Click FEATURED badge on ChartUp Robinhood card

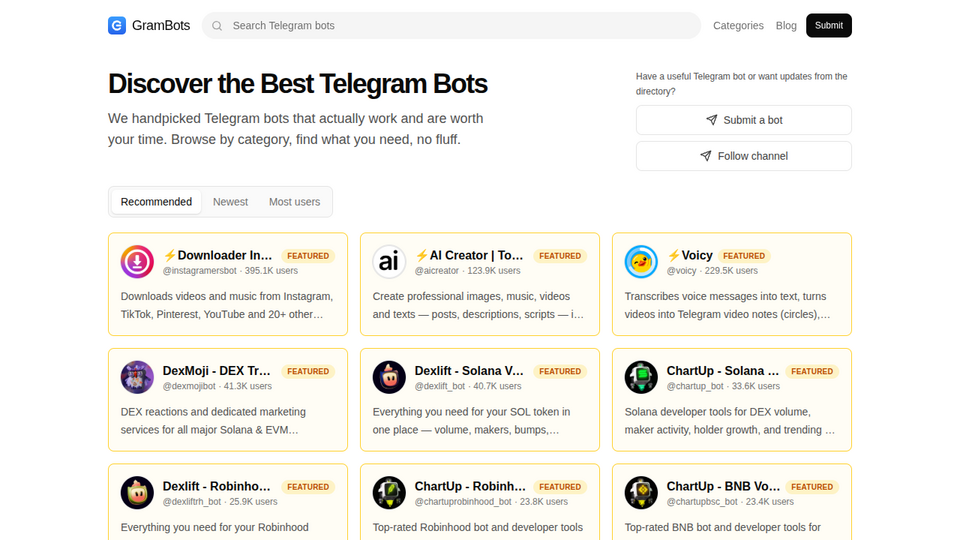(560, 487)
